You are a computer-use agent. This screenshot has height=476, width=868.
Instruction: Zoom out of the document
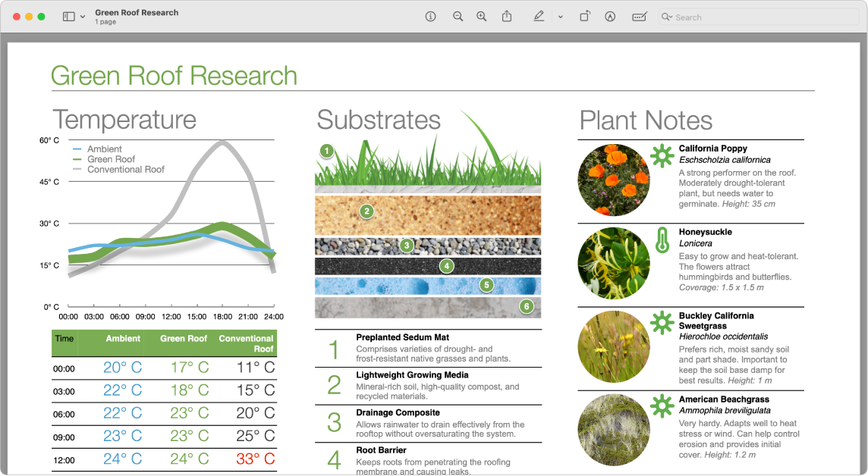[x=458, y=16]
